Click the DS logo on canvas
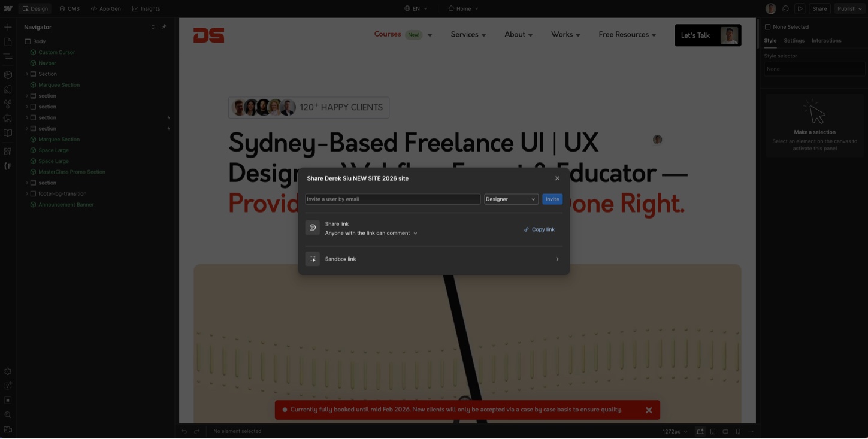The width and height of the screenshot is (868, 439). point(208,35)
